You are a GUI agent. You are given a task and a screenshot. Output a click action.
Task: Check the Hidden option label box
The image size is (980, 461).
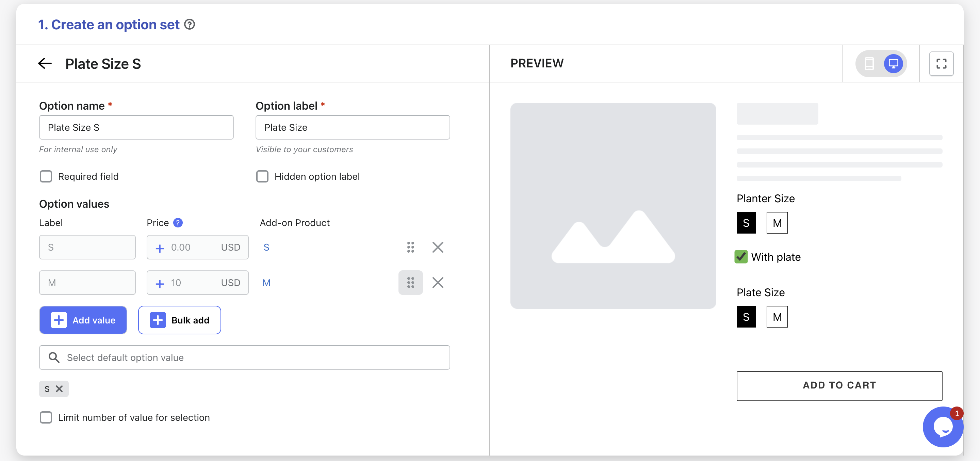262,177
